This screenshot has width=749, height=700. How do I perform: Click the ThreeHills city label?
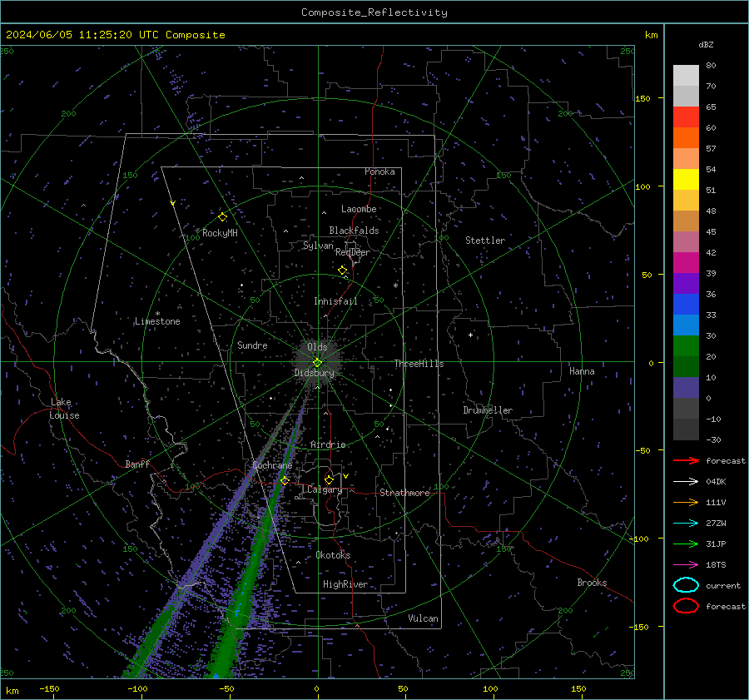coord(419,364)
